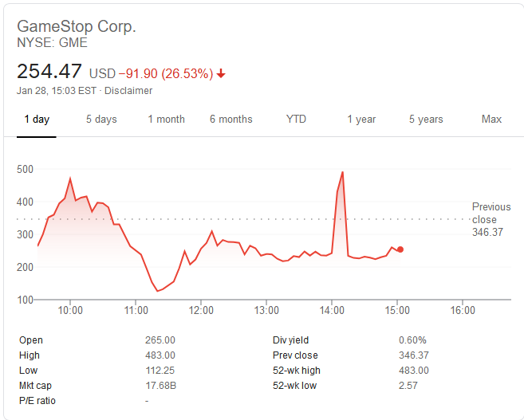Show the 6 months chart
The width and height of the screenshot is (524, 420).
231,120
